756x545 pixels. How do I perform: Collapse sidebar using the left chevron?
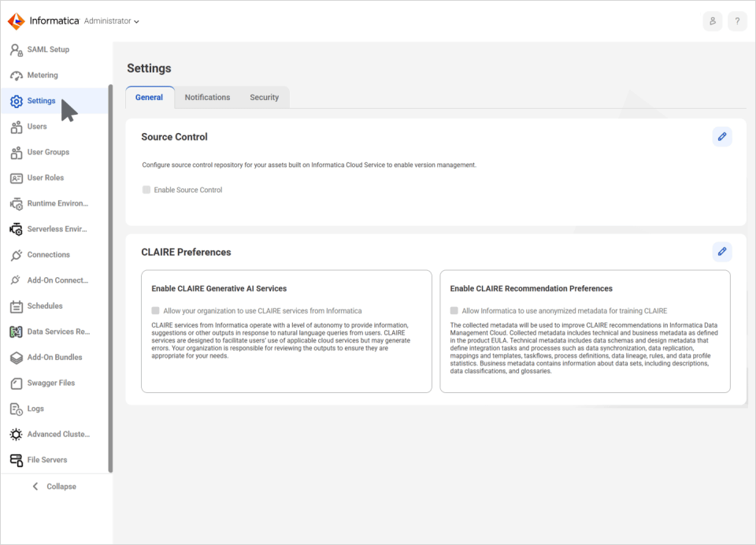35,486
